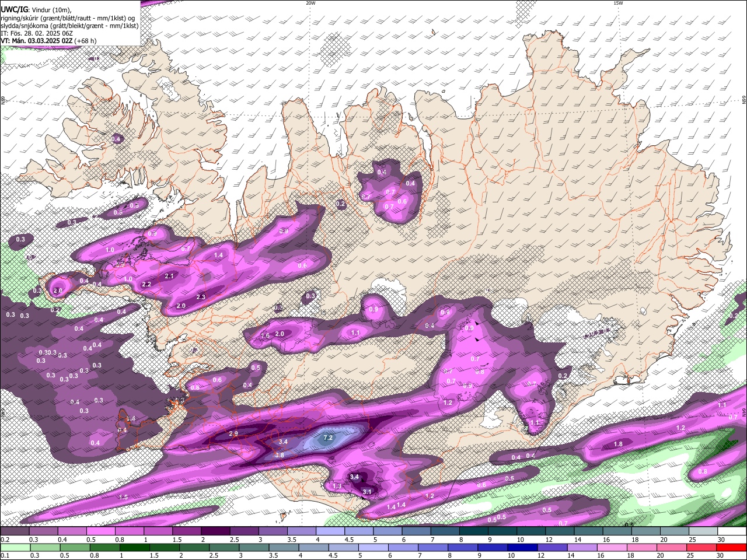The width and height of the screenshot is (747, 560).
Task: Select the bottom-row pale green swatch above 0.1
Action: 15,547
